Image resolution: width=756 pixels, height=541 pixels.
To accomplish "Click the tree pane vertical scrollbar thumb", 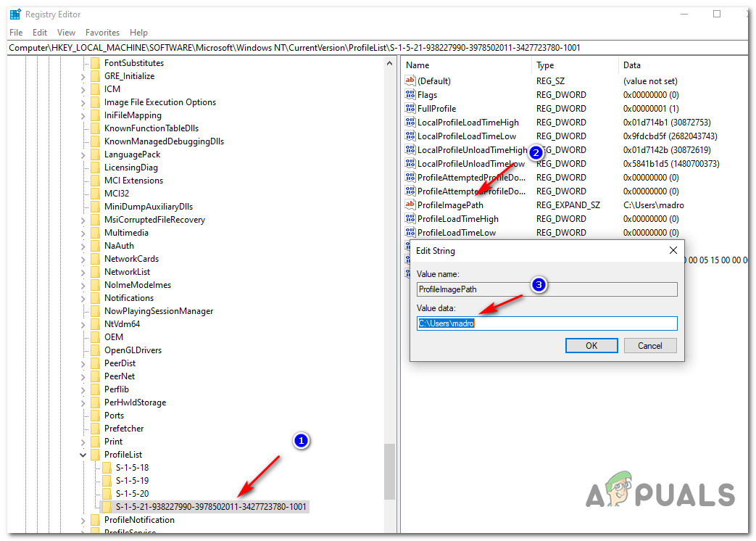I will (x=389, y=471).
